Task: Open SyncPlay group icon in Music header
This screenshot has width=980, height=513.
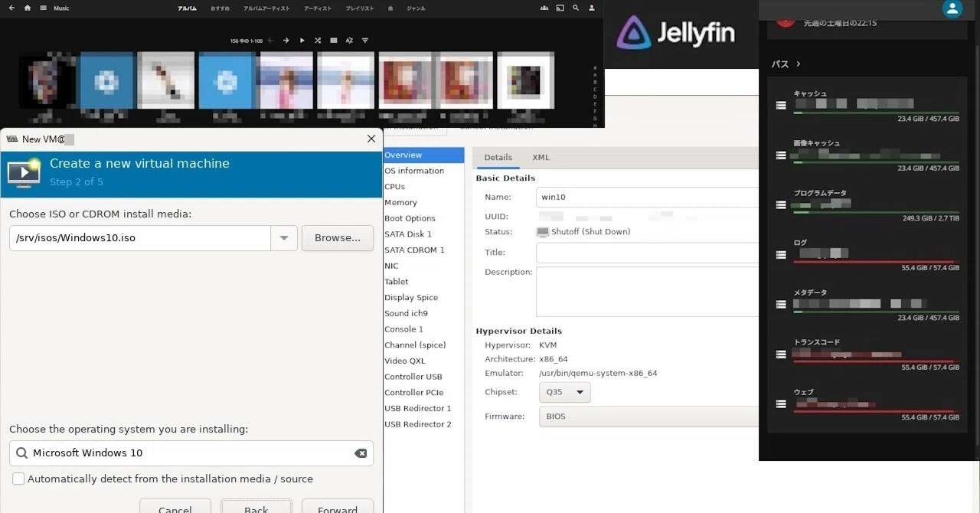Action: (544, 8)
